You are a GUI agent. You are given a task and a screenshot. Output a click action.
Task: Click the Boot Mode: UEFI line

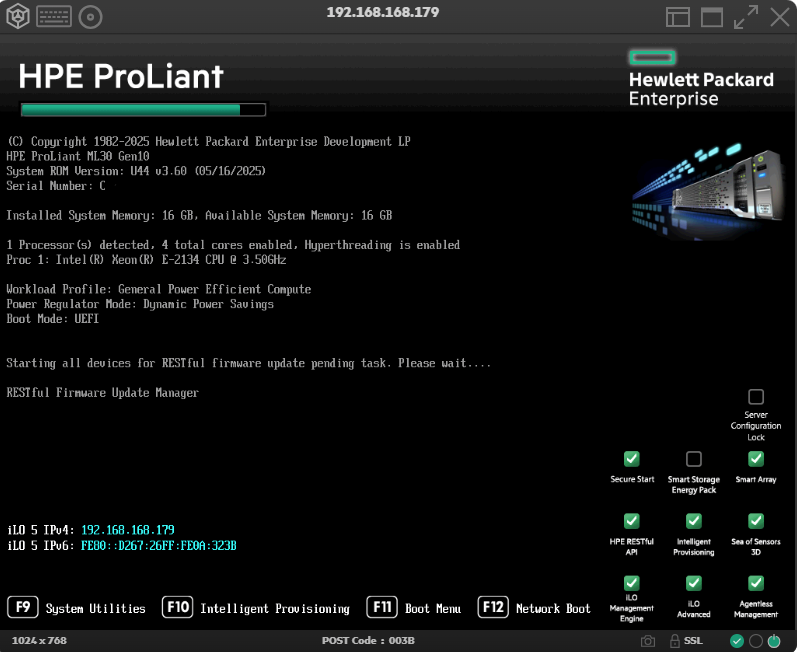click(52, 319)
